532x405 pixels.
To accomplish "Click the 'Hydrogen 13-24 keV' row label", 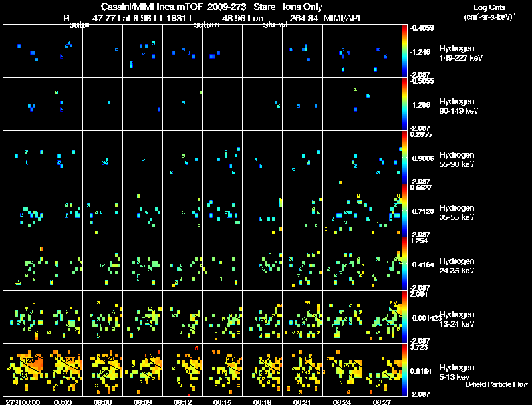I will click(x=457, y=319).
